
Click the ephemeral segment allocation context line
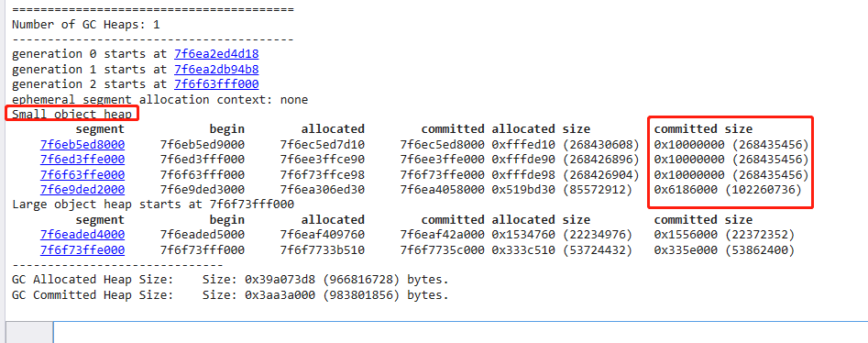click(x=160, y=100)
